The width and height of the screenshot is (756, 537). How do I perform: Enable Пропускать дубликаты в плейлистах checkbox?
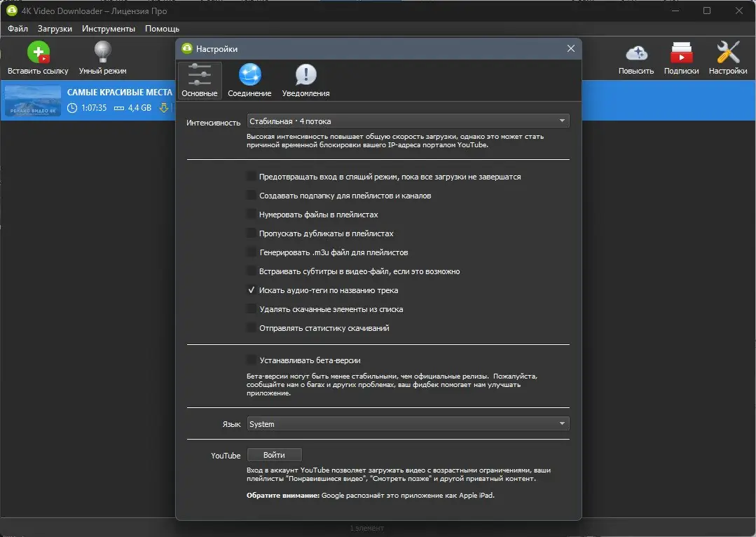coord(252,233)
